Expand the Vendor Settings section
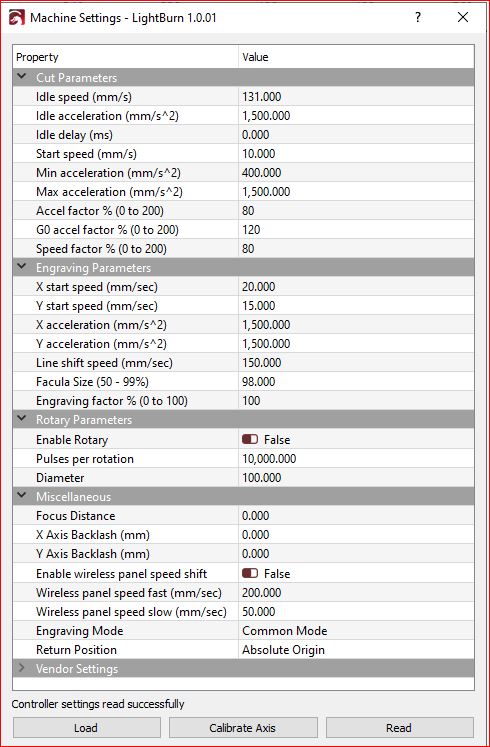490x747 pixels. (x=22, y=668)
